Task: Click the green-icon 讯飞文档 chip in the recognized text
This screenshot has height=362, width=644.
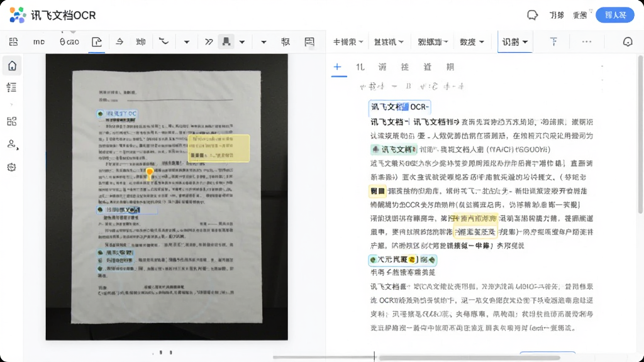Action: pyautogui.click(x=394, y=150)
